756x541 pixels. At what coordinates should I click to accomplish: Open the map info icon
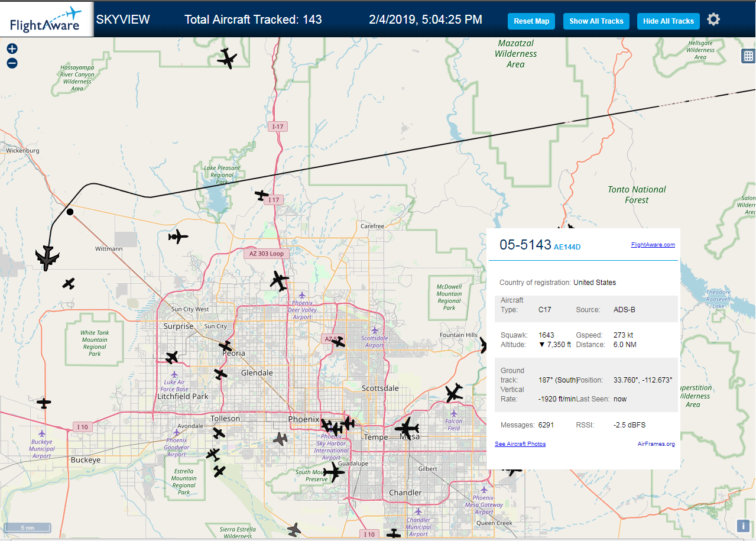point(743,526)
